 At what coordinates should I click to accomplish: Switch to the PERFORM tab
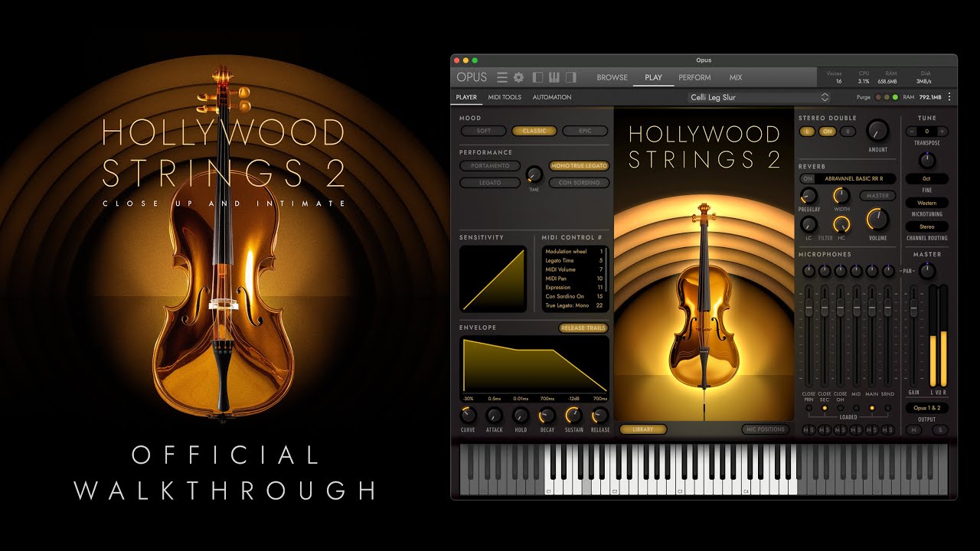(x=694, y=77)
